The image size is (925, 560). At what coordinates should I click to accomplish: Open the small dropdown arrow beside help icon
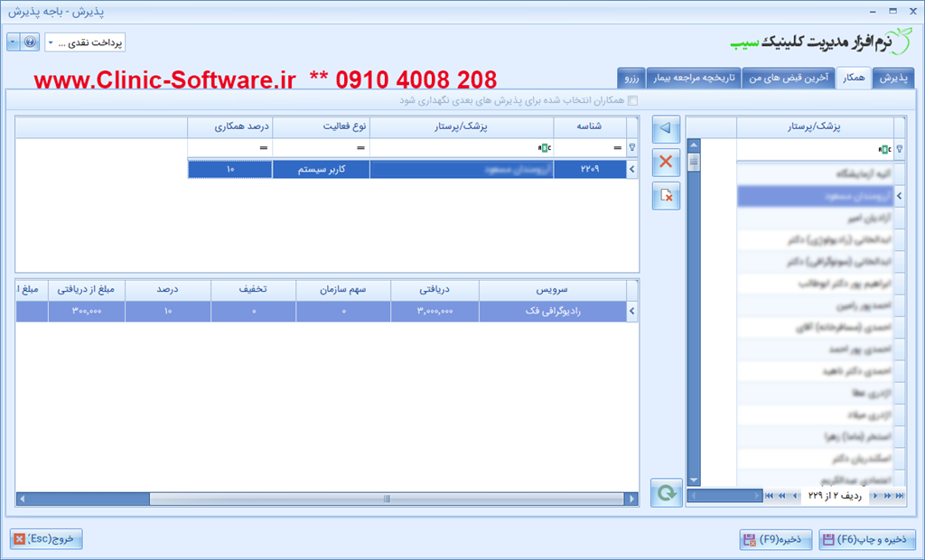point(13,42)
